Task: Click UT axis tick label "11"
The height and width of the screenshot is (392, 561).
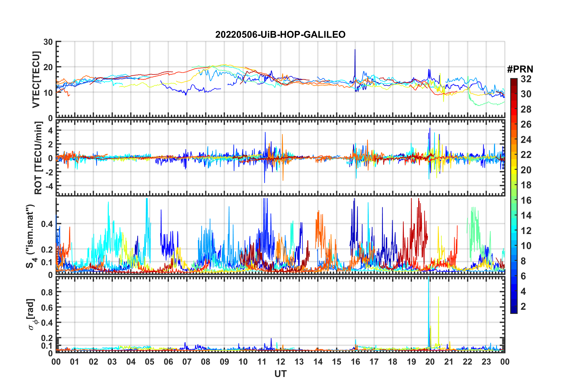Action: [x=262, y=362]
